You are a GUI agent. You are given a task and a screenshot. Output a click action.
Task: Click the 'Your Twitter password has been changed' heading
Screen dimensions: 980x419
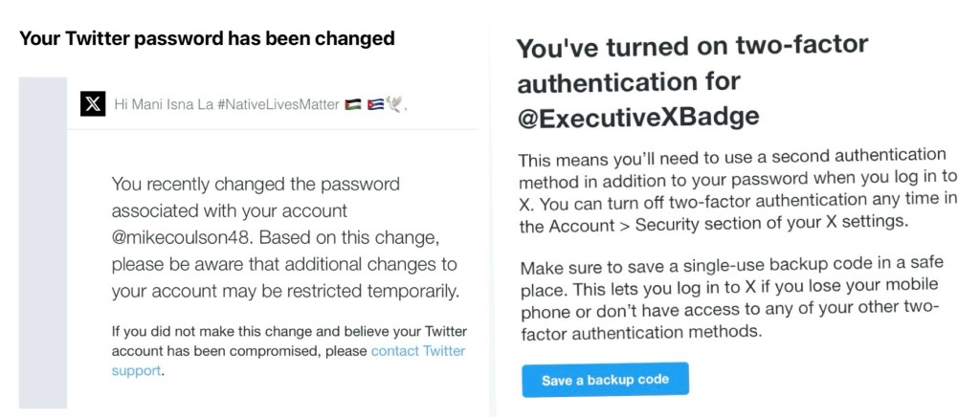pos(207,39)
